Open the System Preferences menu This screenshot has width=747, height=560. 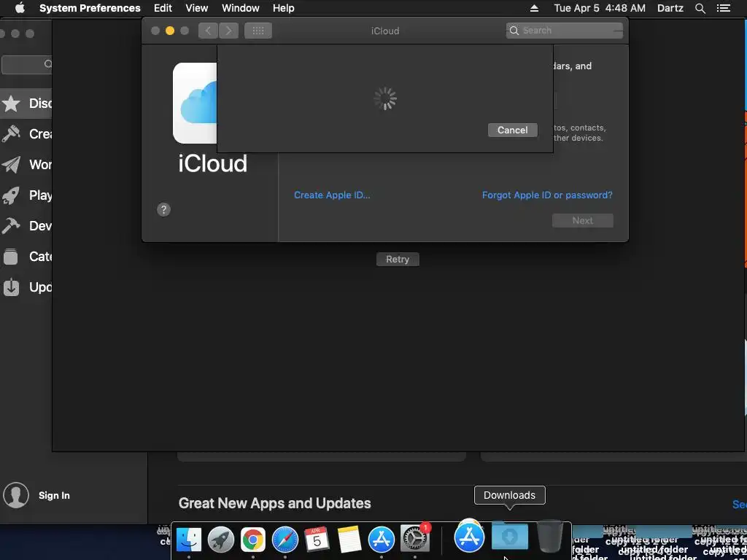90,8
